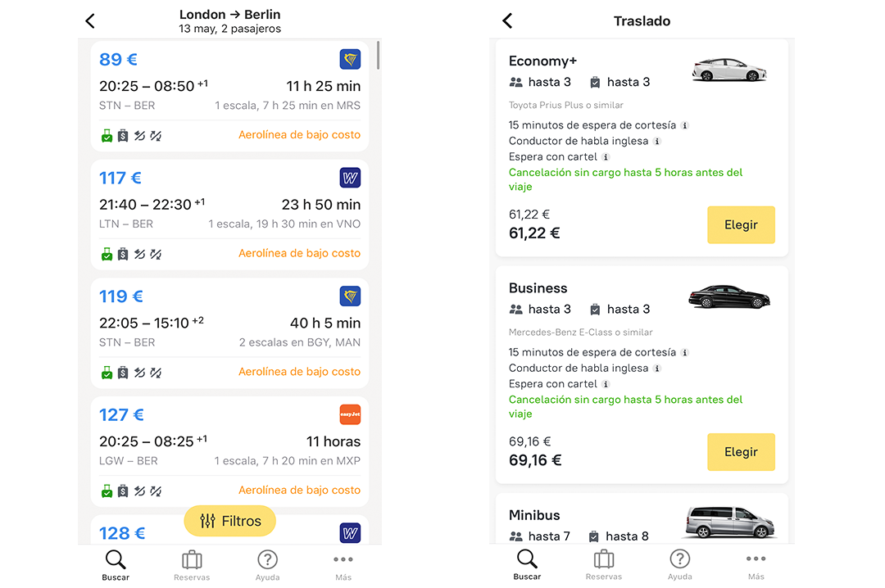Viewport: 885px width, 588px height.
Task: Show info for Economy+ Espera con cartel
Action: pos(606,157)
